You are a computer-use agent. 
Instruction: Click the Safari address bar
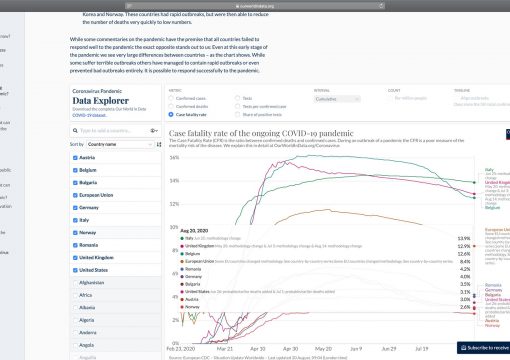[255, 6]
